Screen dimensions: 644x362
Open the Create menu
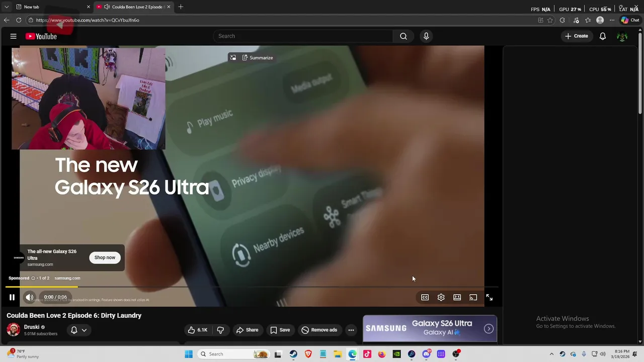click(577, 36)
